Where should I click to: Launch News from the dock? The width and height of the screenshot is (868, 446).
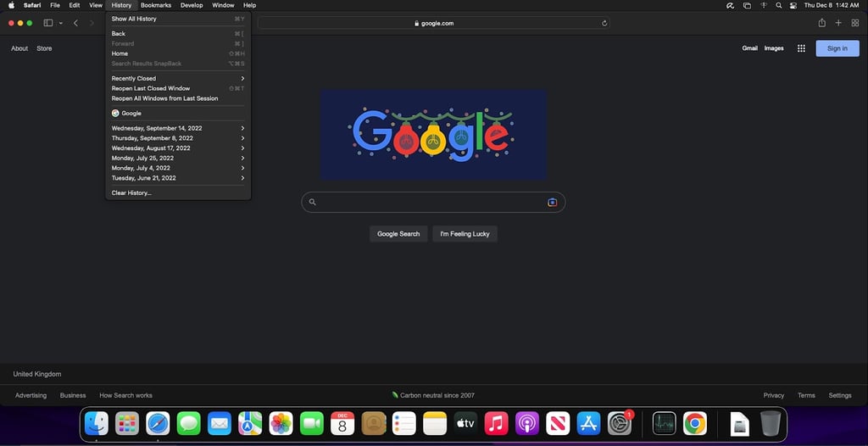coord(558,424)
